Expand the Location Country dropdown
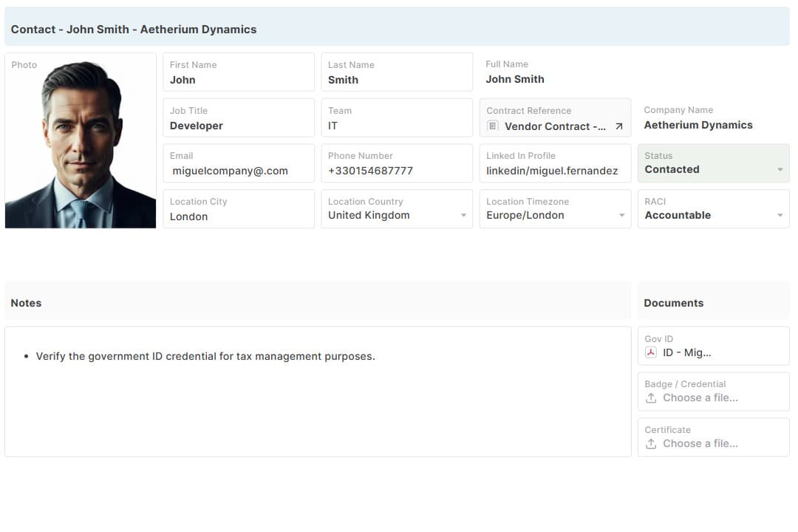This screenshot has height=532, width=798. (x=463, y=216)
